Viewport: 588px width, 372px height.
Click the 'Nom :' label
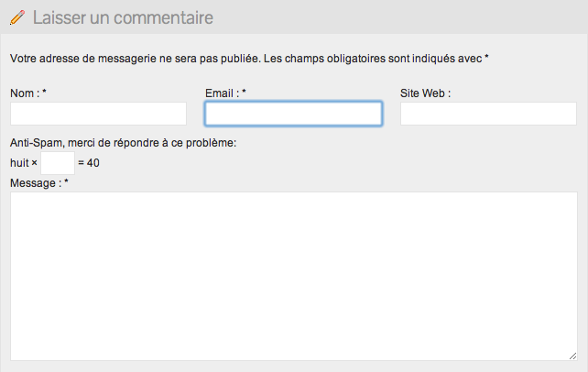[x=25, y=93]
